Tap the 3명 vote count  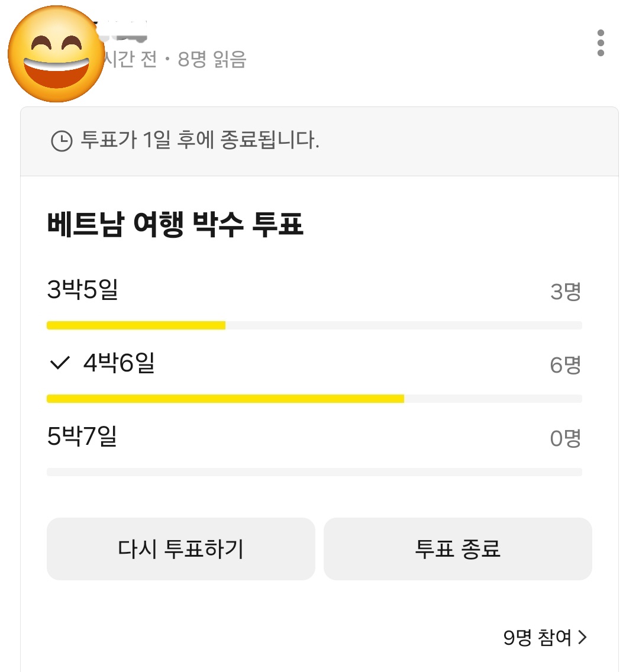coord(565,291)
